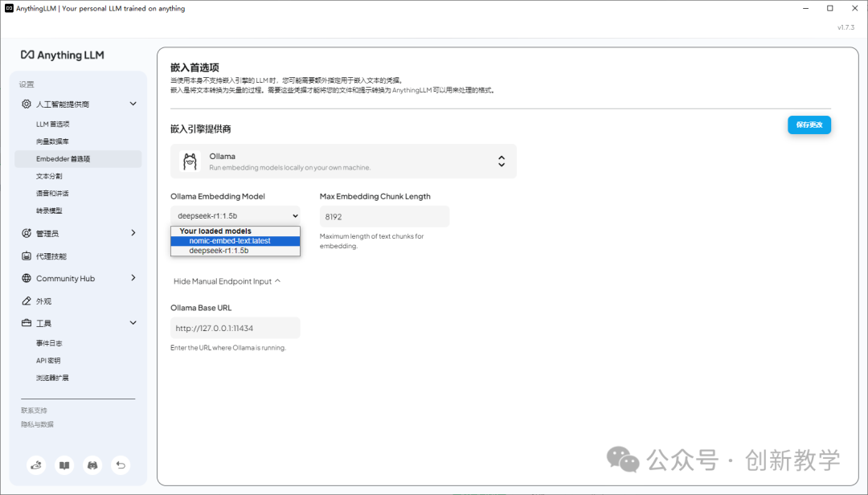Click the 嵌入引擎提供商 heading
The height and width of the screenshot is (495, 868).
click(x=201, y=129)
